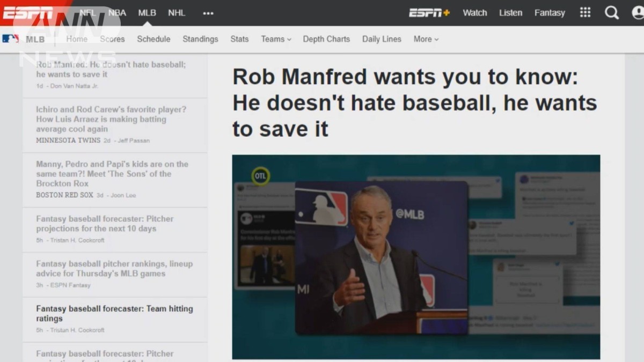Screen dimensions: 644x362
Task: Open the apps grid icon
Action: pyautogui.click(x=586, y=12)
